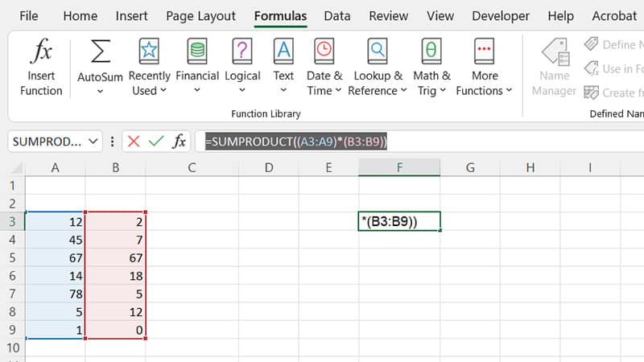Cancel the formula entry with X

[134, 142]
